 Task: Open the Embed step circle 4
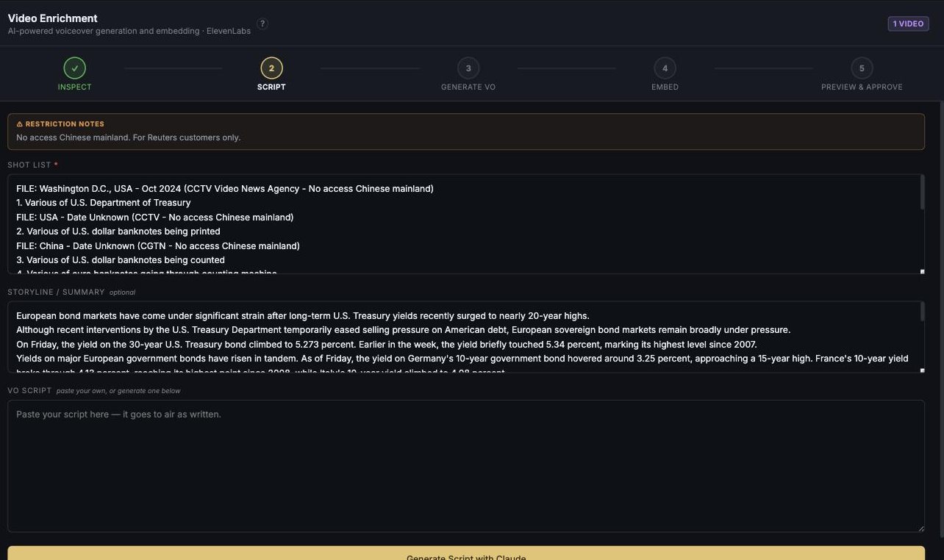pos(665,68)
